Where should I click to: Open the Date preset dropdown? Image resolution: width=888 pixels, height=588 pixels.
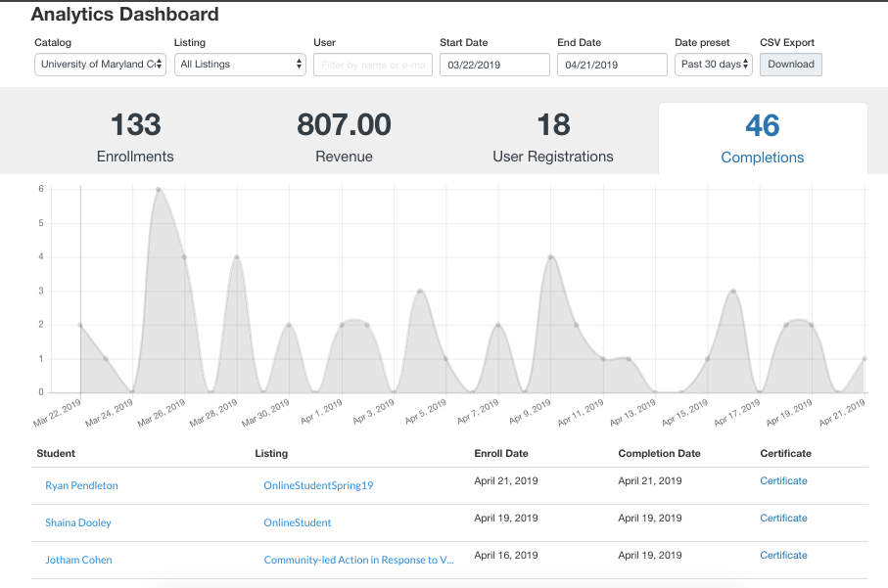click(x=713, y=65)
